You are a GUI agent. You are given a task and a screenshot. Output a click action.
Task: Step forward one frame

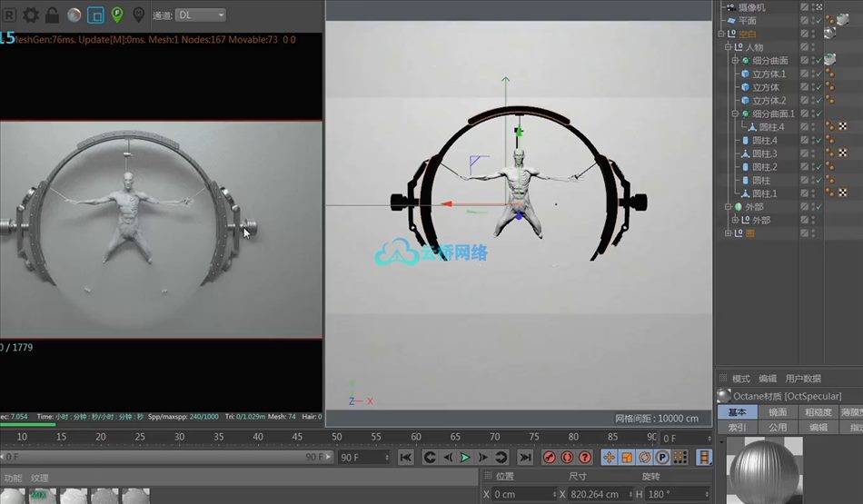pyautogui.click(x=482, y=457)
